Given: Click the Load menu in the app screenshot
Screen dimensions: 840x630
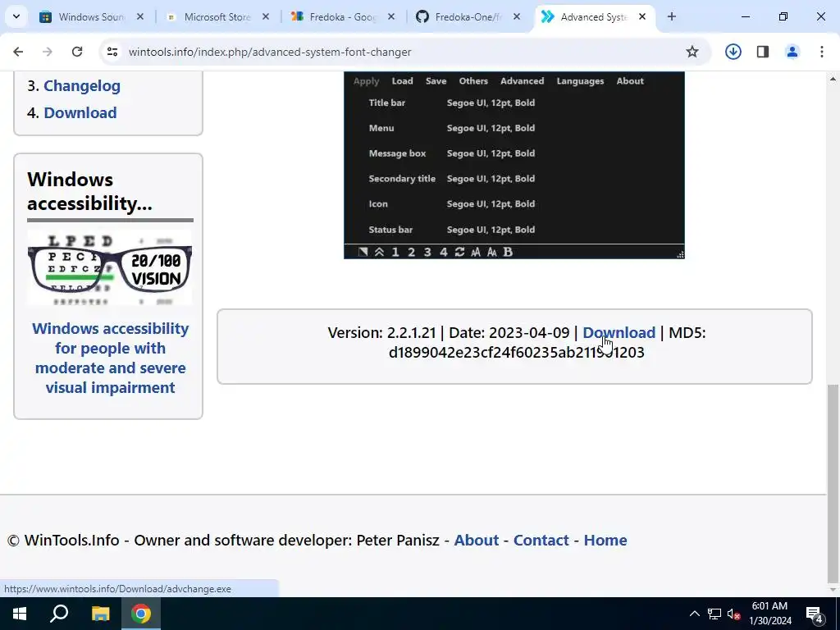Looking at the screenshot, I should click(402, 81).
